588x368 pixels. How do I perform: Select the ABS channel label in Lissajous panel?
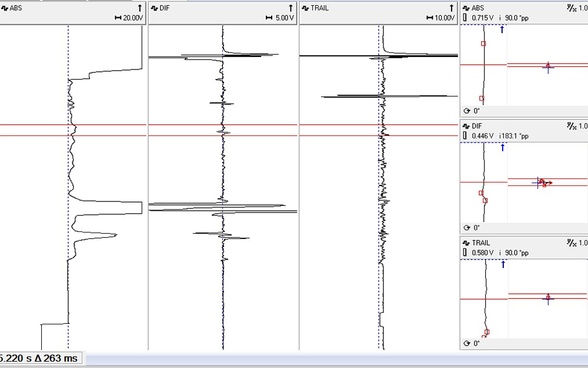click(x=477, y=8)
